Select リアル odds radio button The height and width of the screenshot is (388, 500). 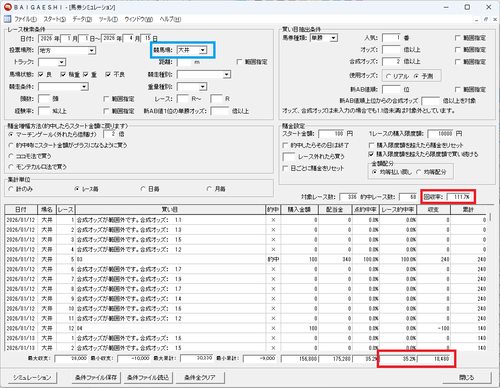click(388, 76)
